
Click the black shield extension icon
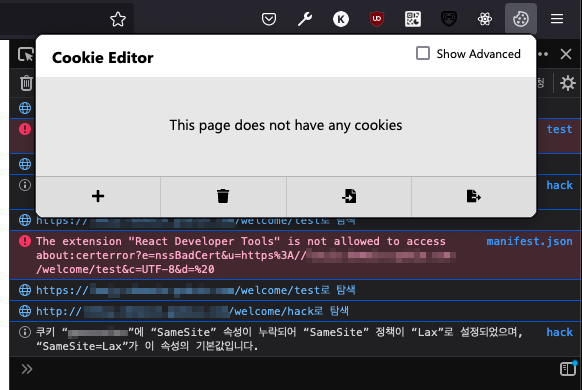pos(449,19)
